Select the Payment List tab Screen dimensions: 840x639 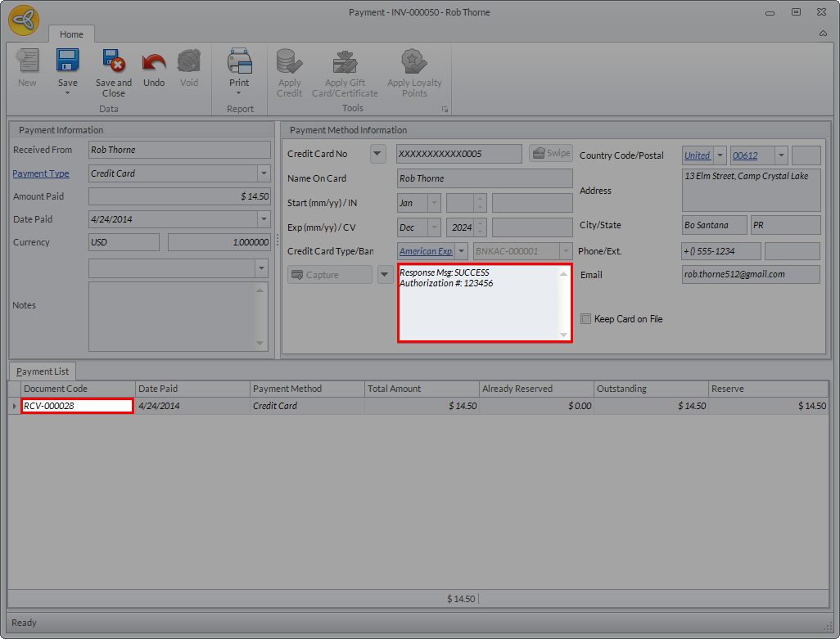(43, 371)
